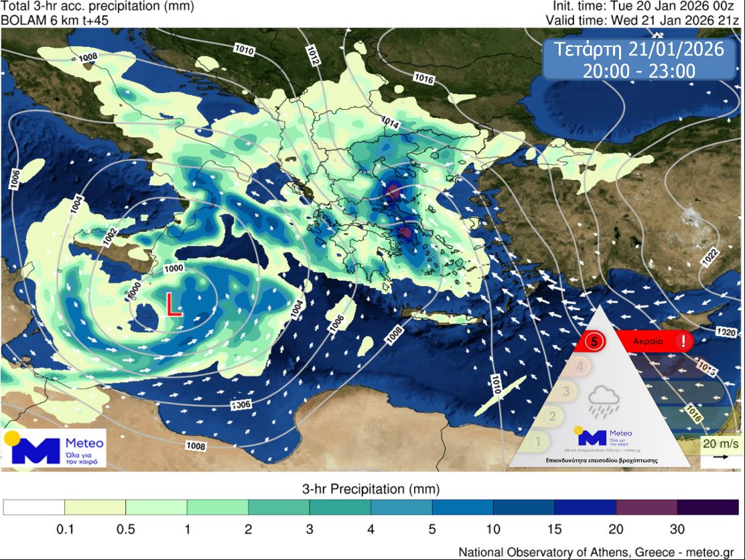Click the blue date box Τετάρτη 21/01/2026
The image size is (745, 560).
(633, 59)
